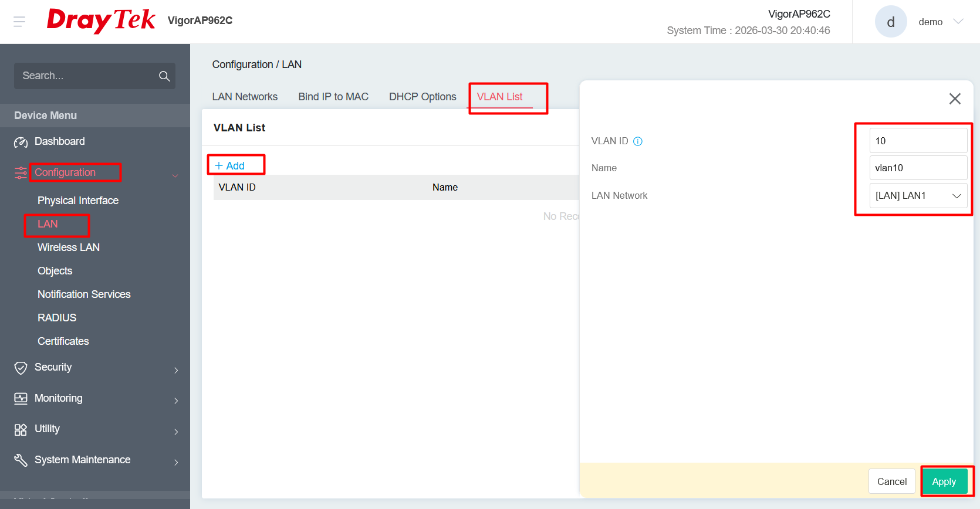This screenshot has width=980, height=509.
Task: Switch to the LAN Networks tab
Action: point(245,97)
